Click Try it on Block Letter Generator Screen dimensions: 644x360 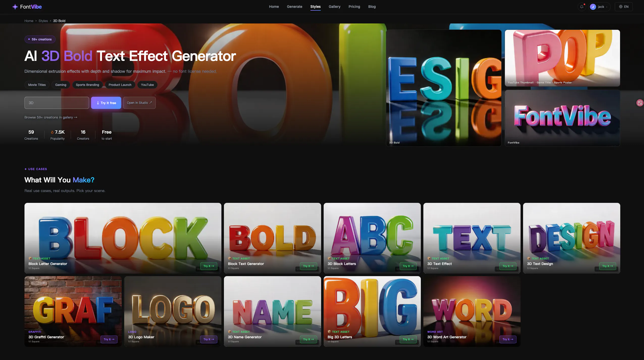209,266
